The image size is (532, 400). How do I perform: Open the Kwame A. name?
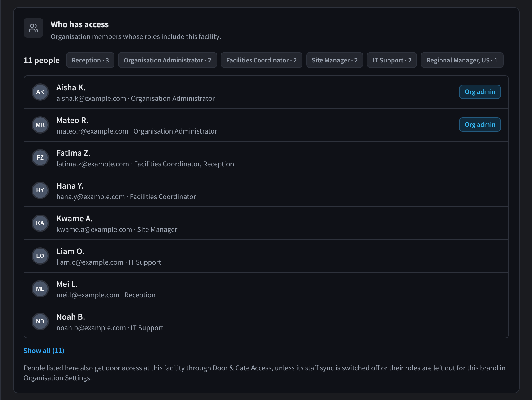(75, 219)
